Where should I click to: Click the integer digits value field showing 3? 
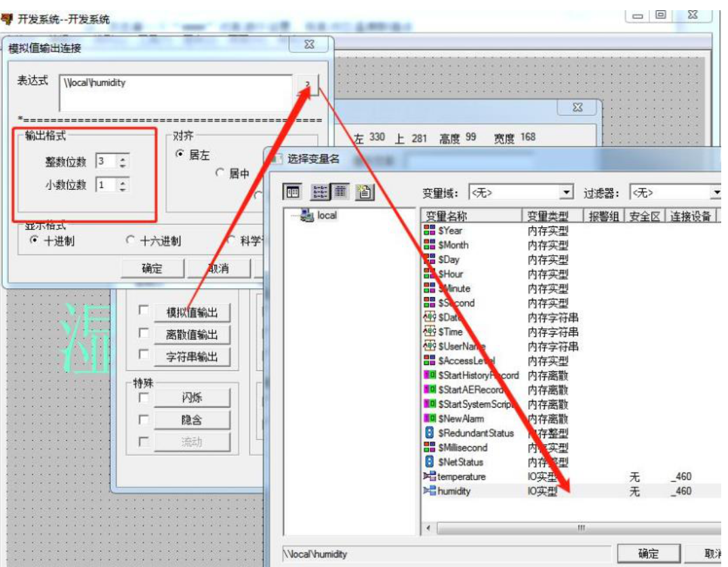point(106,161)
